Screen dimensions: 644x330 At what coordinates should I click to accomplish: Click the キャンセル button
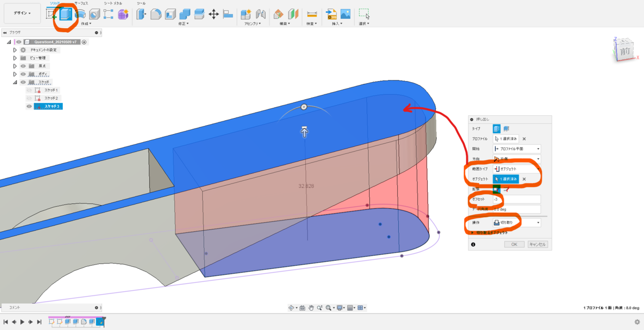coord(537,244)
